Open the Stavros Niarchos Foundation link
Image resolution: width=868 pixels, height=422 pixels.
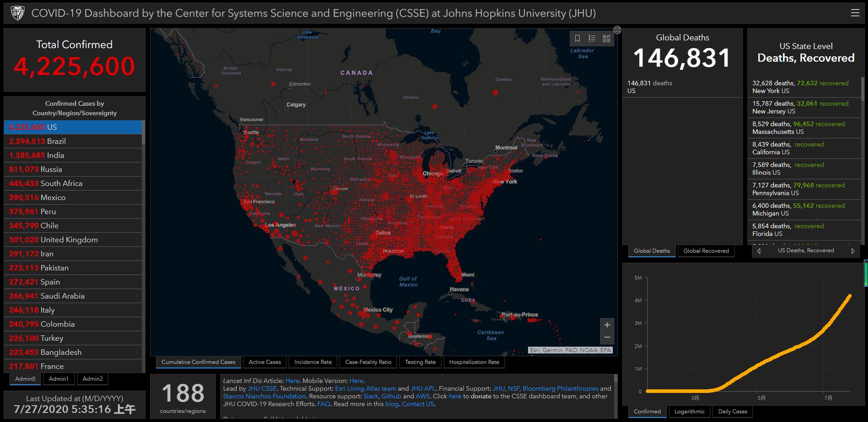pos(264,396)
